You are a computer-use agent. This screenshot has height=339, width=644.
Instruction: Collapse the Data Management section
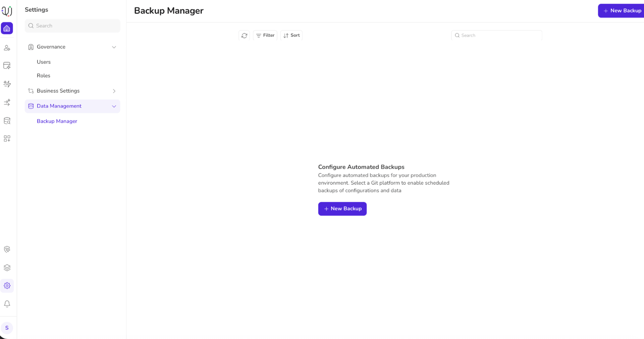(x=114, y=106)
